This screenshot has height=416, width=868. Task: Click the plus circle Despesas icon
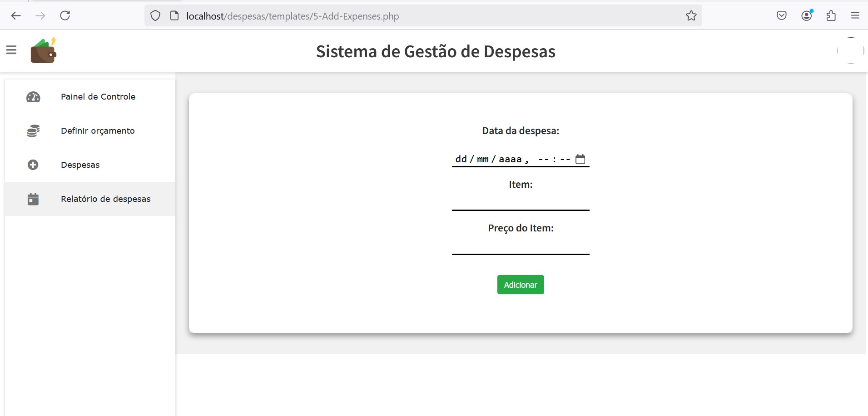point(33,165)
